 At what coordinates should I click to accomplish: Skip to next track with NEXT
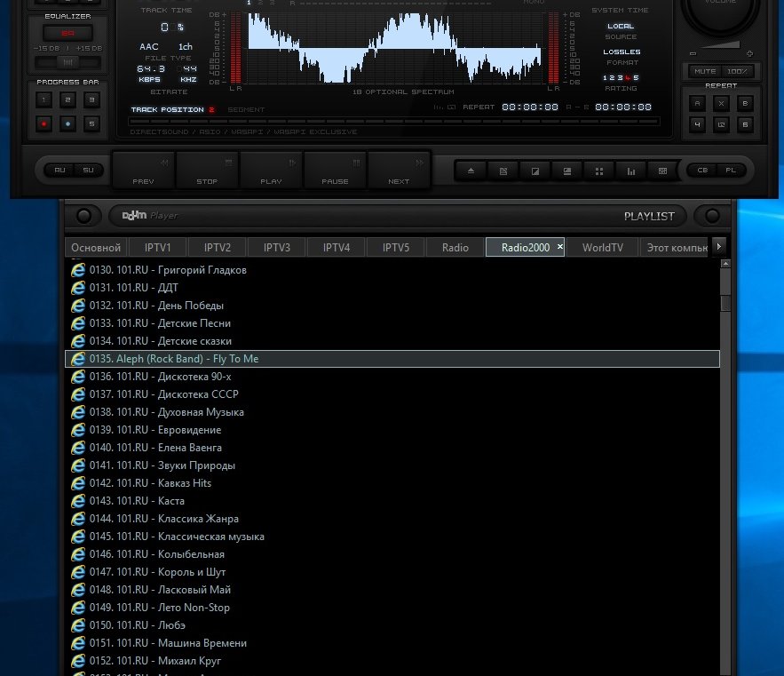pyautogui.click(x=399, y=171)
